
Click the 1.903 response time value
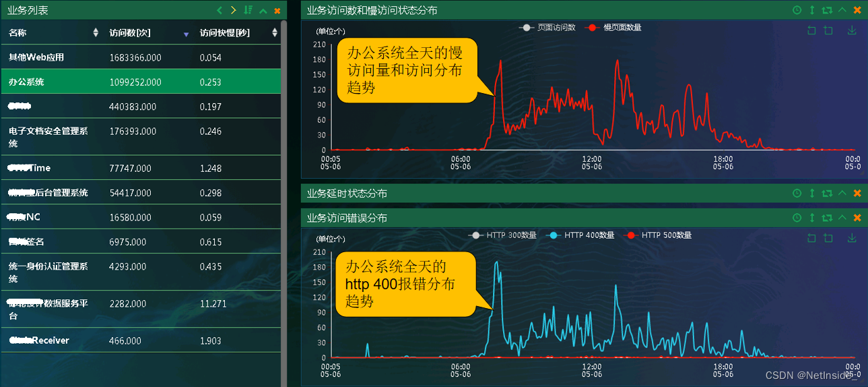(211, 340)
